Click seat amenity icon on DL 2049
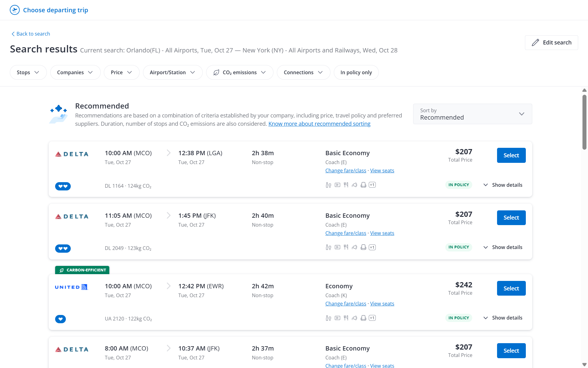Image resolution: width=588 pixels, height=368 pixels. tap(363, 247)
